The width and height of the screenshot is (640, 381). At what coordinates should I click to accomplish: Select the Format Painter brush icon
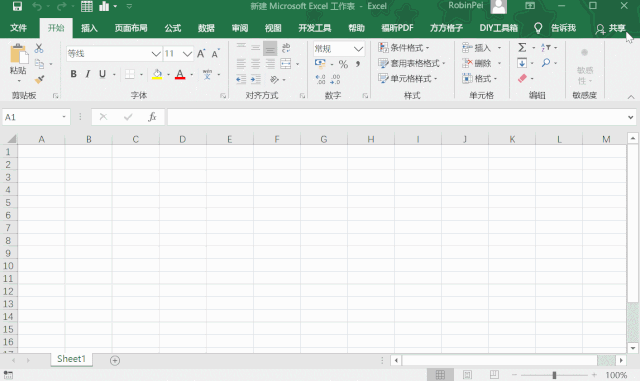[40, 79]
